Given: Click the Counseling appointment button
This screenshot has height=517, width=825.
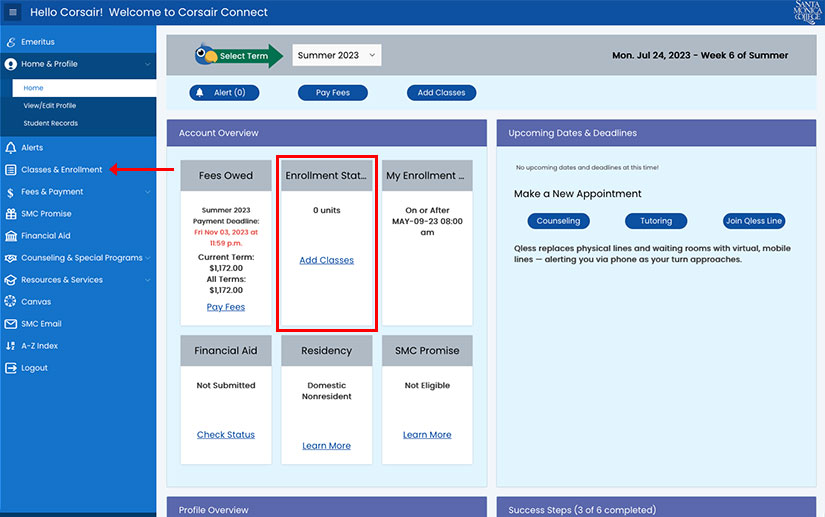Looking at the screenshot, I should tap(558, 221).
